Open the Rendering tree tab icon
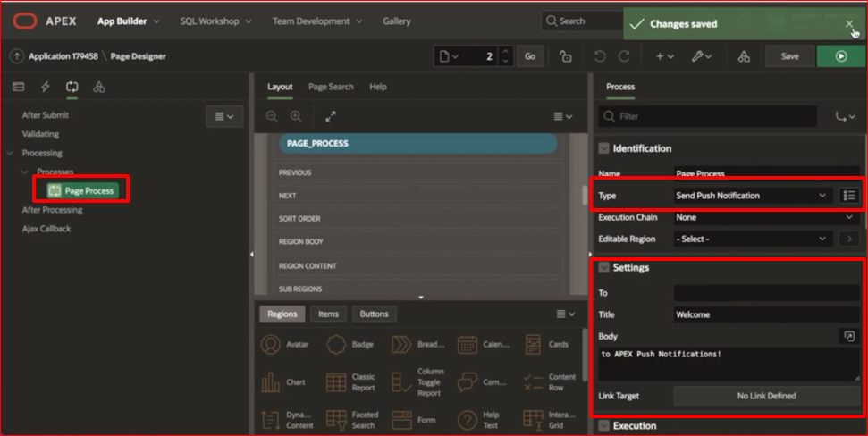868x436 pixels. click(18, 87)
